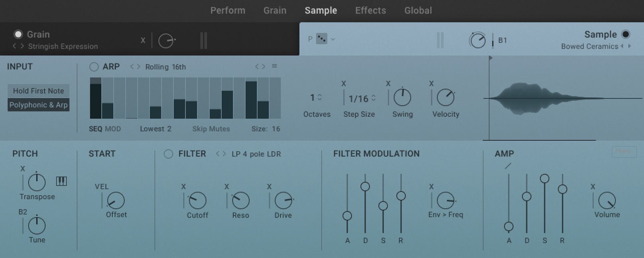Screen dimensions: 644x258
Task: Click the sample playback mode dots icon
Action: coord(321,39)
